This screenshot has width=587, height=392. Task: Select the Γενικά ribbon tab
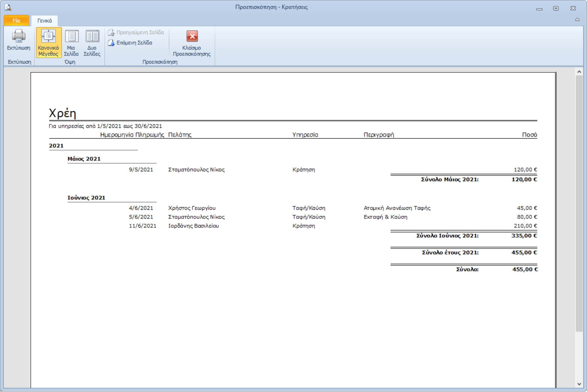[x=45, y=21]
